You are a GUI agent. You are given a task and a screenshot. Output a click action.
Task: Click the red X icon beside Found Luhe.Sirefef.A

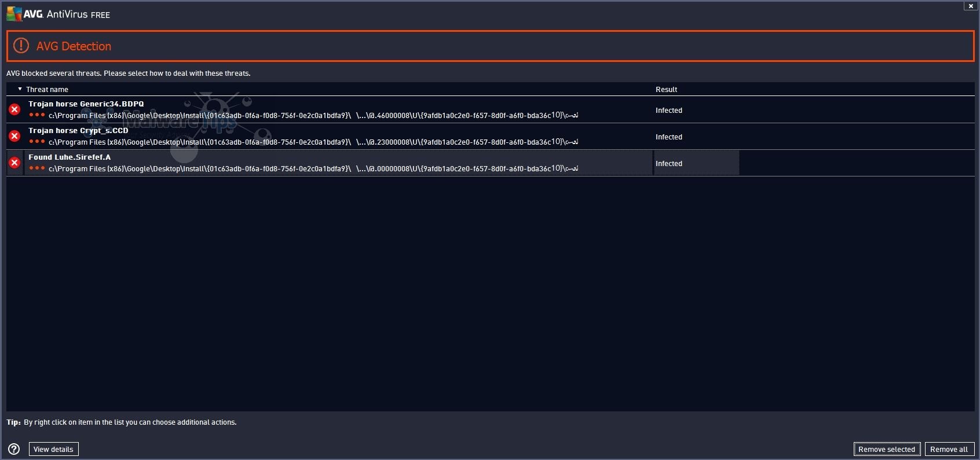point(15,163)
